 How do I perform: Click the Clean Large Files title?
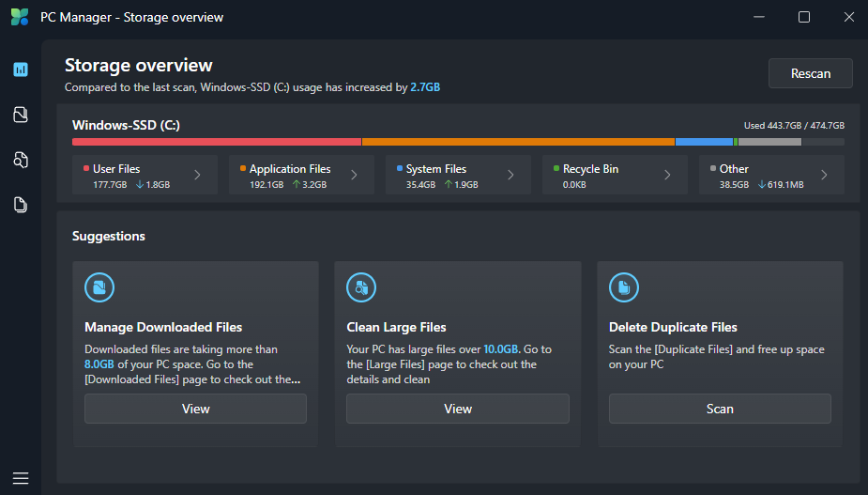pyautogui.click(x=396, y=327)
